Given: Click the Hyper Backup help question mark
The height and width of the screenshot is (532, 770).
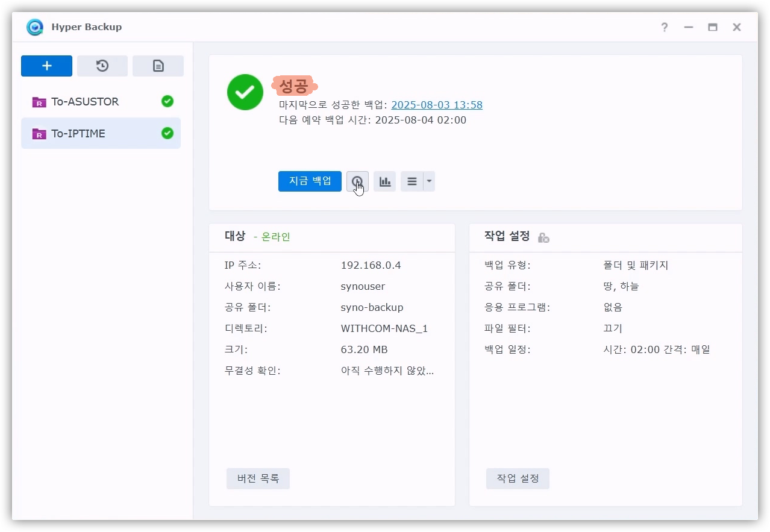Looking at the screenshot, I should tap(664, 27).
